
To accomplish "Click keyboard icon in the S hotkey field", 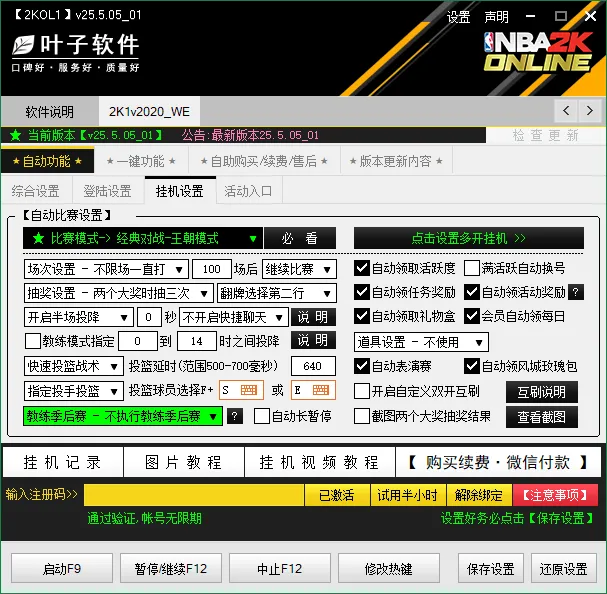I will [x=249, y=390].
